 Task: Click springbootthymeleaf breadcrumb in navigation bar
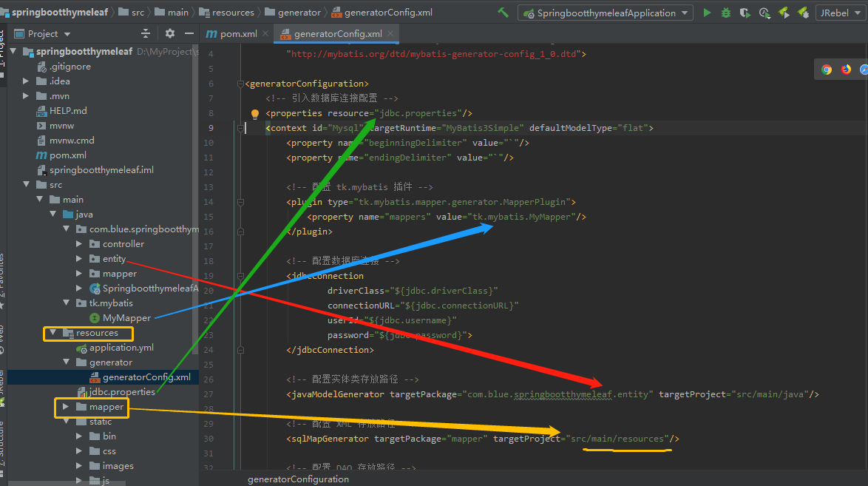pyautogui.click(x=60, y=12)
